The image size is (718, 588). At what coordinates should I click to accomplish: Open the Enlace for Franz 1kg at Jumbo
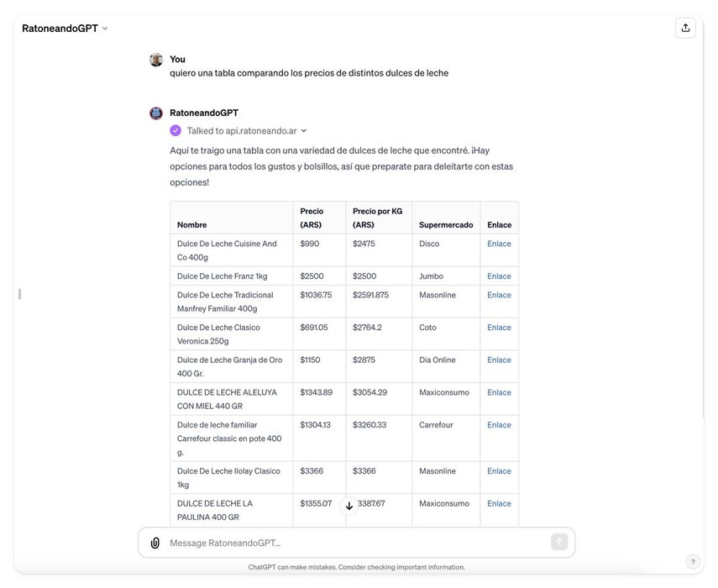(499, 276)
